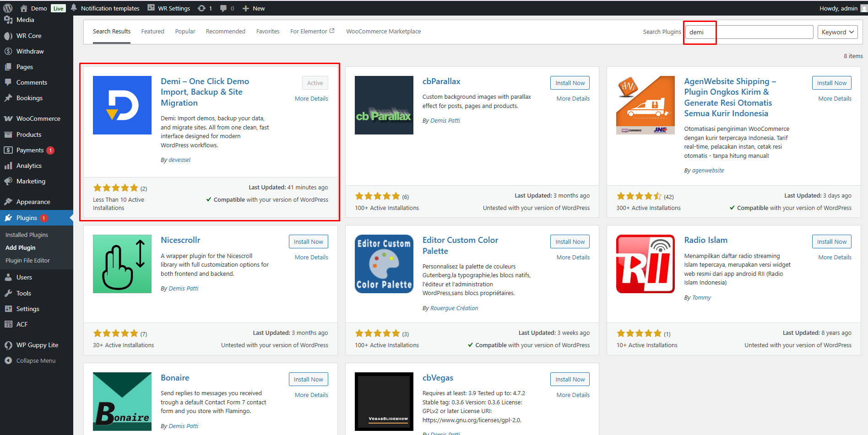Click the Editor Custom Color Palette icon
The image size is (868, 435).
[384, 264]
